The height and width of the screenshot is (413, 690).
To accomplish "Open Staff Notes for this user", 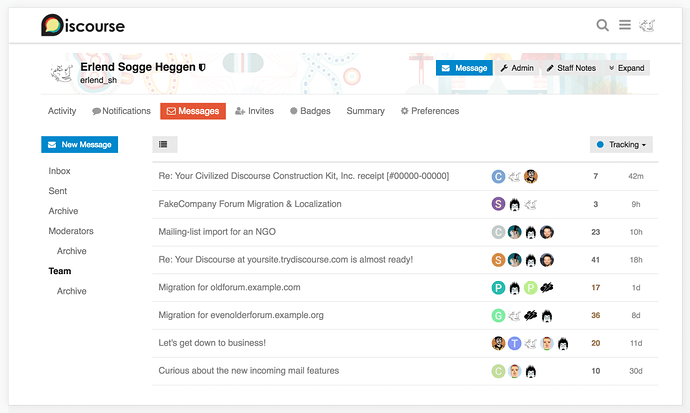I will click(571, 68).
